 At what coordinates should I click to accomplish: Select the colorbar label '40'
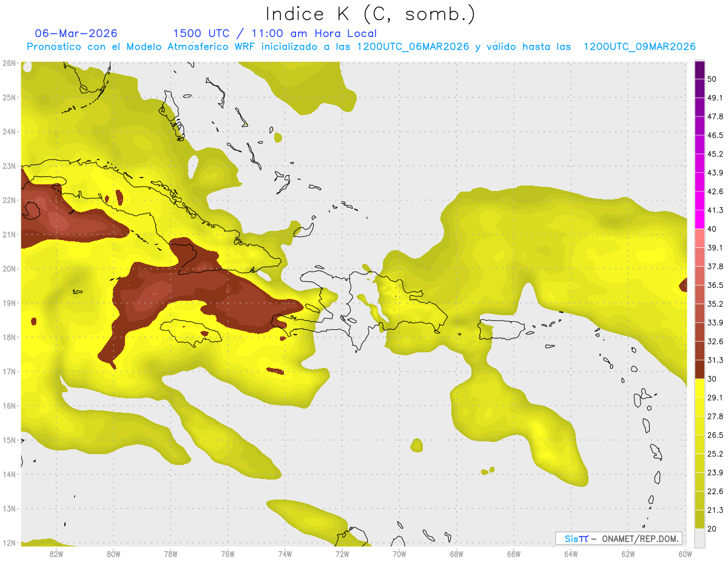point(712,229)
